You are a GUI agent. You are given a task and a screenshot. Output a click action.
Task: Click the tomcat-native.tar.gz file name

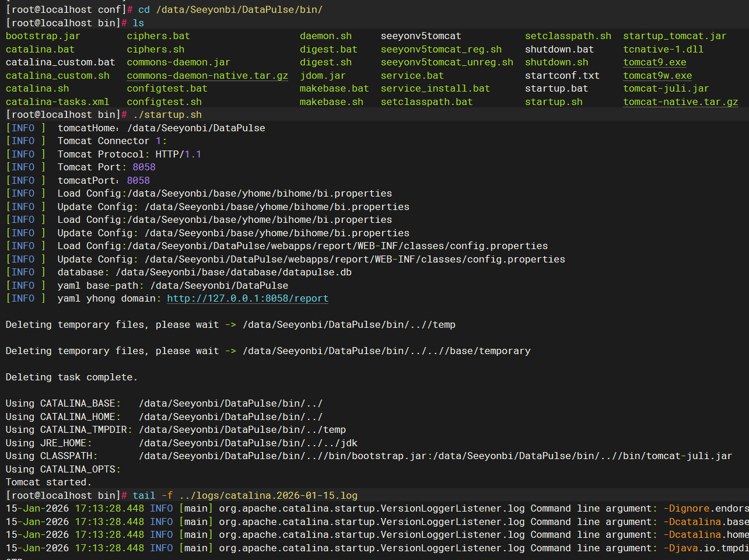tap(680, 102)
